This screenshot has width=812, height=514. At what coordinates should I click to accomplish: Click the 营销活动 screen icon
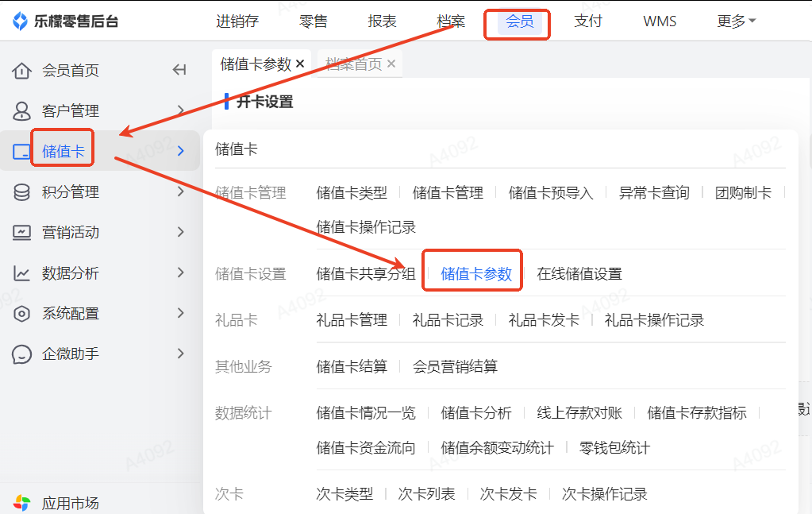coord(21,233)
